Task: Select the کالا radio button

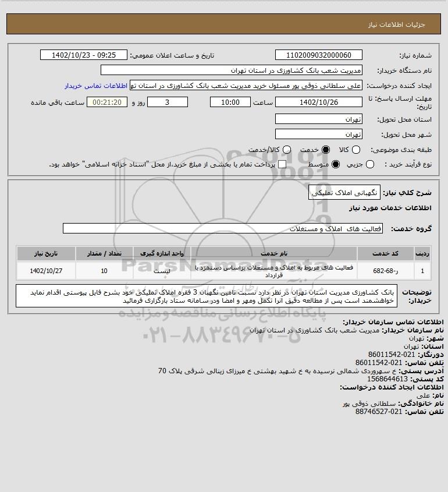Action: click(x=356, y=150)
